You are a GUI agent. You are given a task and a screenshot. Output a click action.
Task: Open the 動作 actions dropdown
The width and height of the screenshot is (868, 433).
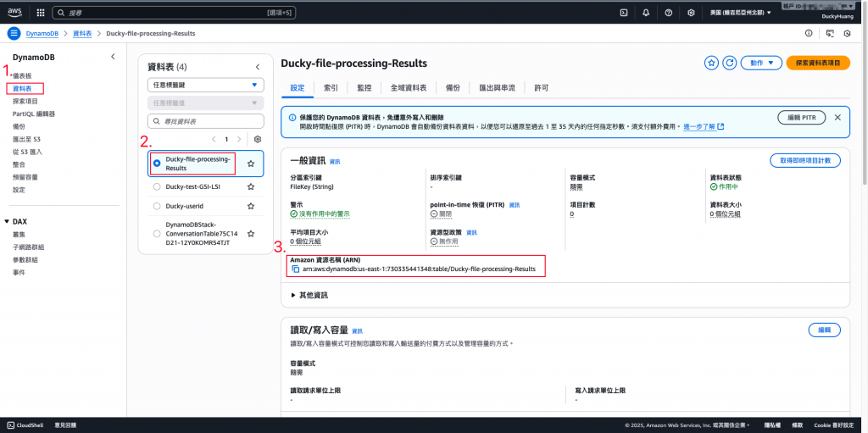[761, 63]
